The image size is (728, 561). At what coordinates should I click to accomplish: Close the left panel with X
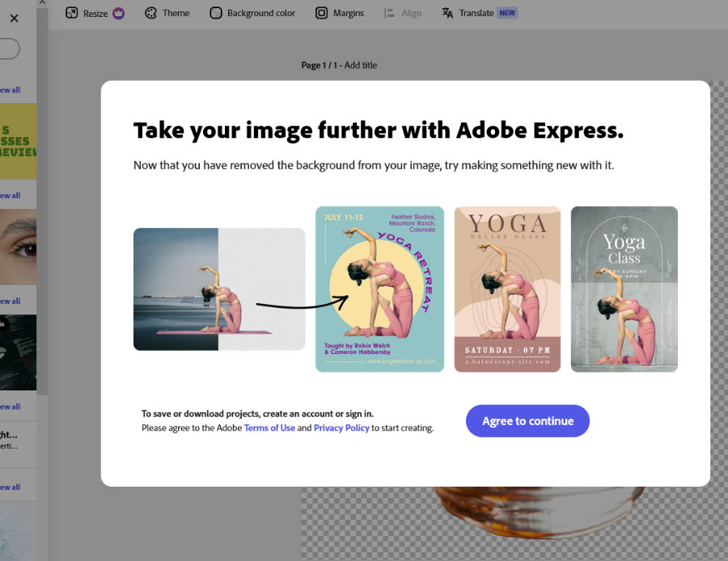[14, 18]
